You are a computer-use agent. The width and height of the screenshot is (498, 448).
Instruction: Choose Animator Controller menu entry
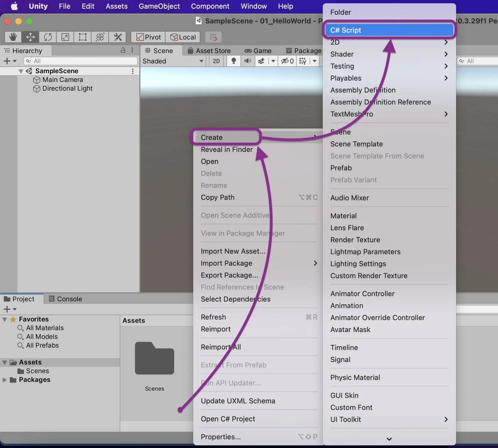(389, 294)
